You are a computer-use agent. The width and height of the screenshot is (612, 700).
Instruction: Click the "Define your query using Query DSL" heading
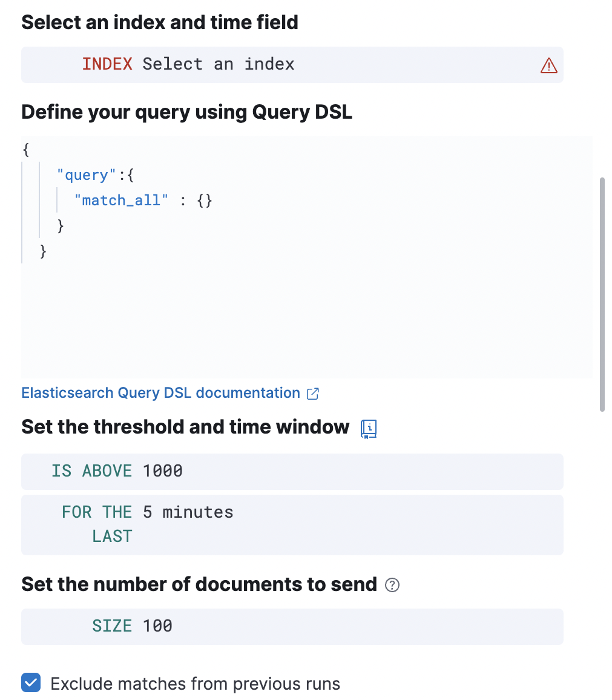pos(186,112)
